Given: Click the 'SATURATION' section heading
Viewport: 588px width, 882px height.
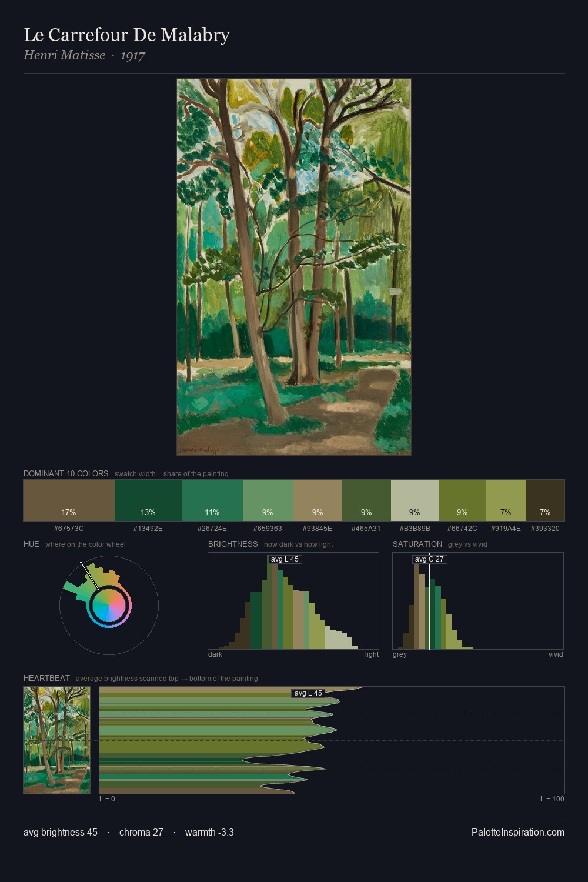Looking at the screenshot, I should coord(417,544).
